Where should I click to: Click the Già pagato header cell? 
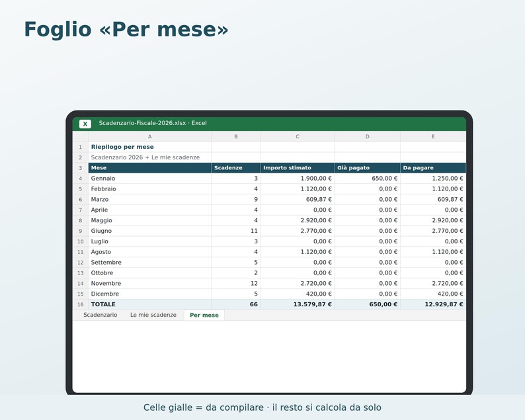click(367, 168)
